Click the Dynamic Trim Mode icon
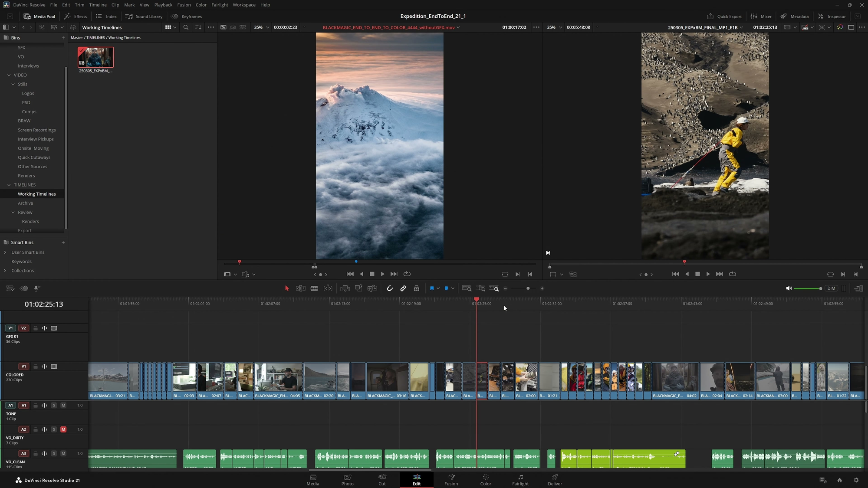Screen dimensions: 868x488 tap(328, 288)
